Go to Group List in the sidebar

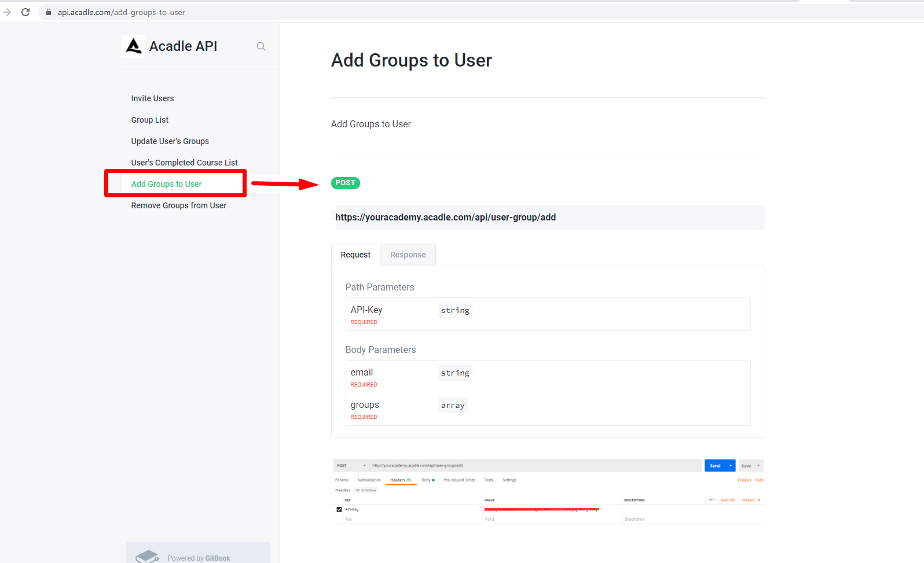(150, 120)
